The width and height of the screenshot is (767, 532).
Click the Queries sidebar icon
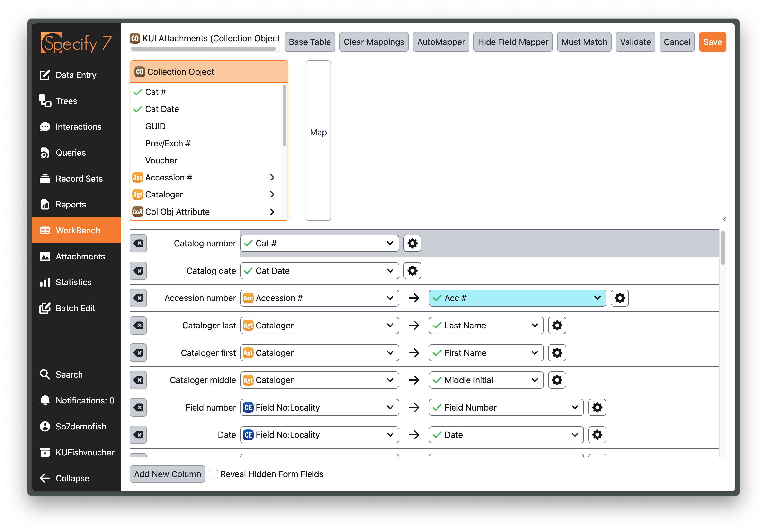[45, 153]
